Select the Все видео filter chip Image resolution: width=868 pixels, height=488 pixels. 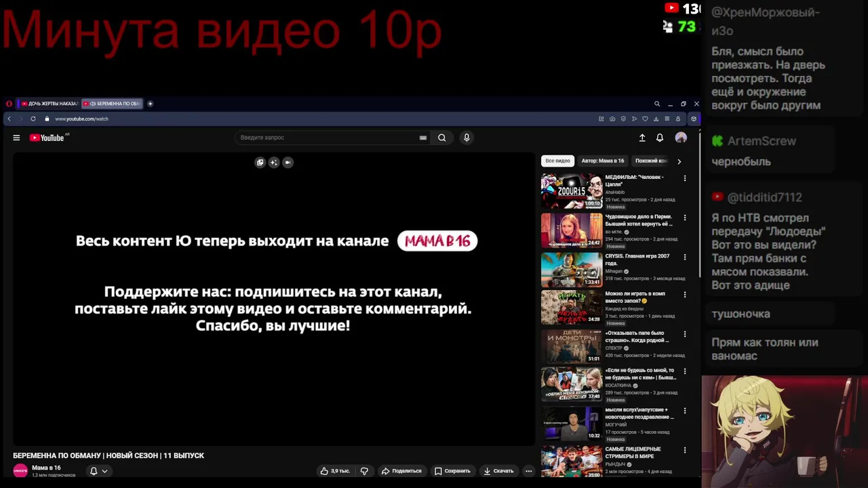click(x=558, y=161)
